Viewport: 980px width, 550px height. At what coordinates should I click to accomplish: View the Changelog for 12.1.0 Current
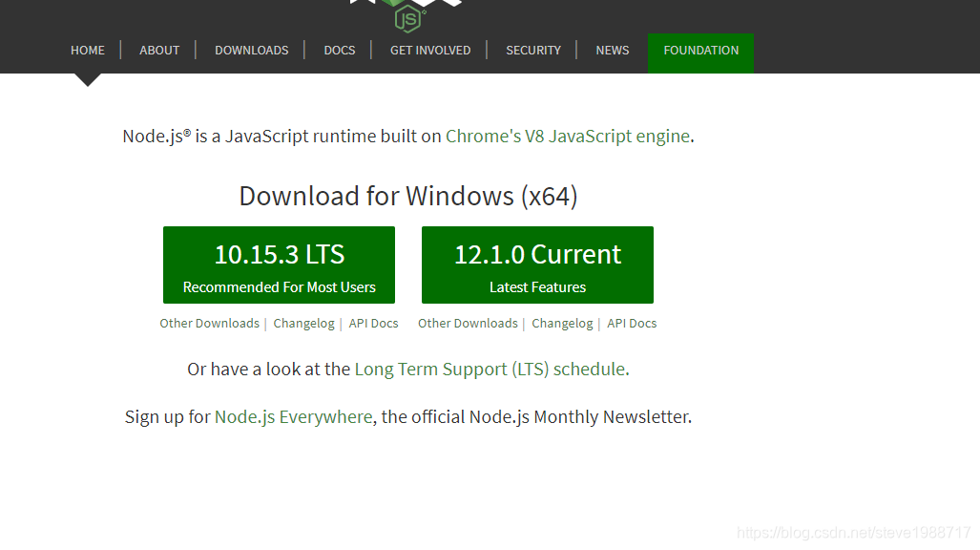pos(562,323)
